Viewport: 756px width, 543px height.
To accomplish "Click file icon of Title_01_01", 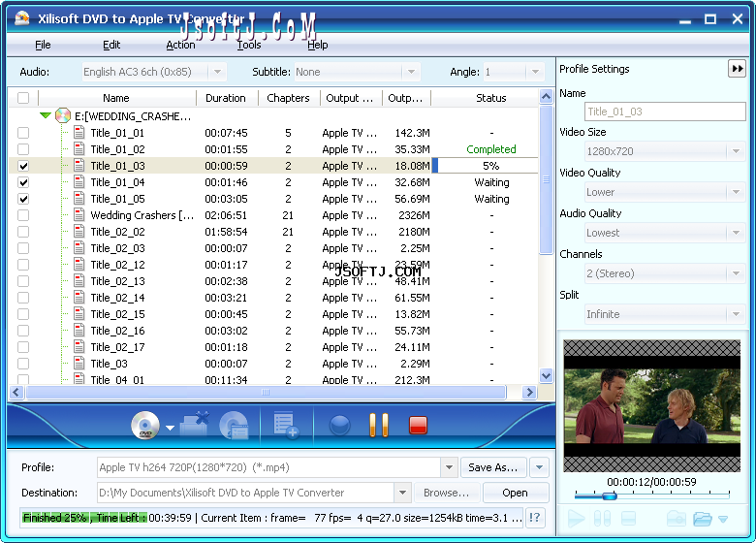I will point(79,133).
